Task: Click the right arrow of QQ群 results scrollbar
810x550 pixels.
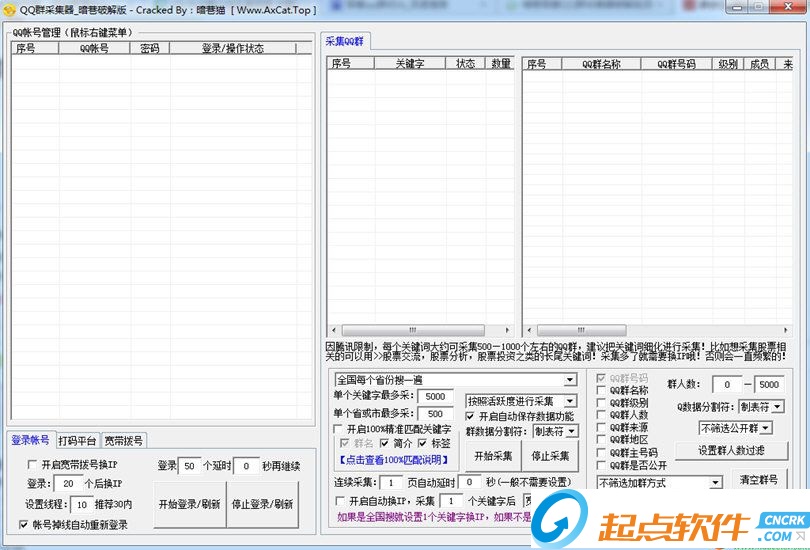Action: 786,329
